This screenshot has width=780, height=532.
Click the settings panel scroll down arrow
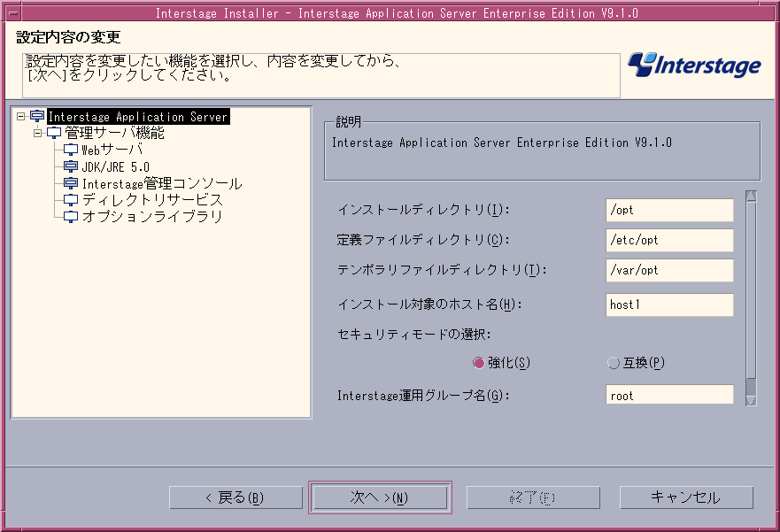tap(751, 401)
